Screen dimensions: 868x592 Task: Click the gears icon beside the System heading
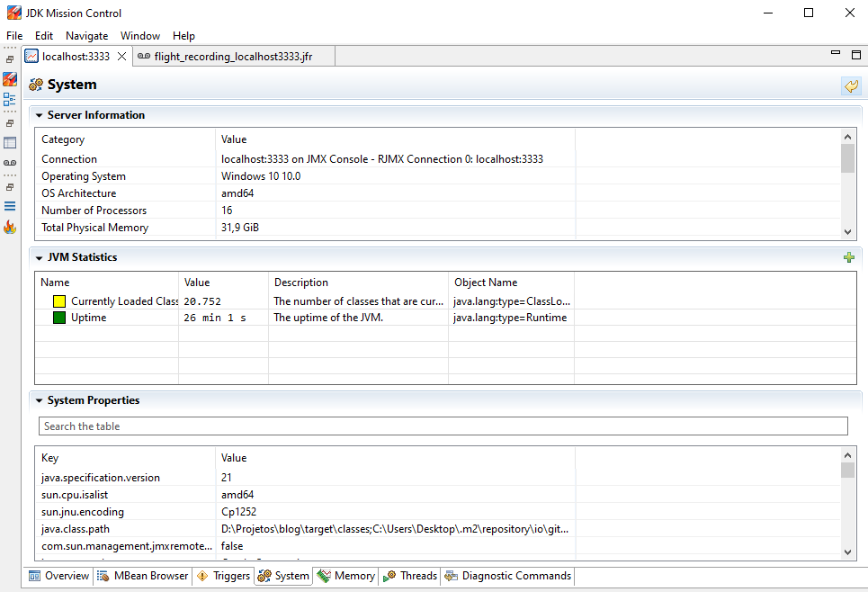(36, 85)
